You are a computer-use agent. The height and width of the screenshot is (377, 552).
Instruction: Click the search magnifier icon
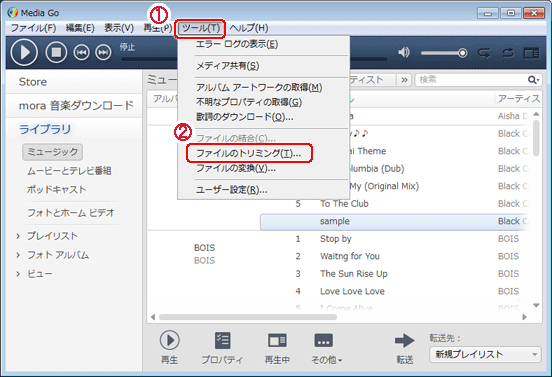[533, 80]
